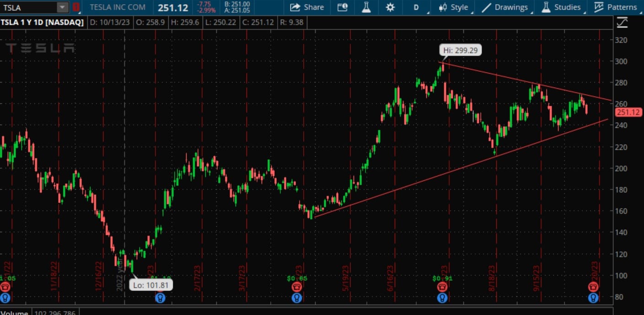Open the chart-with-clock icon next to Share
Viewport: 644px width, 315px height.
343,7
